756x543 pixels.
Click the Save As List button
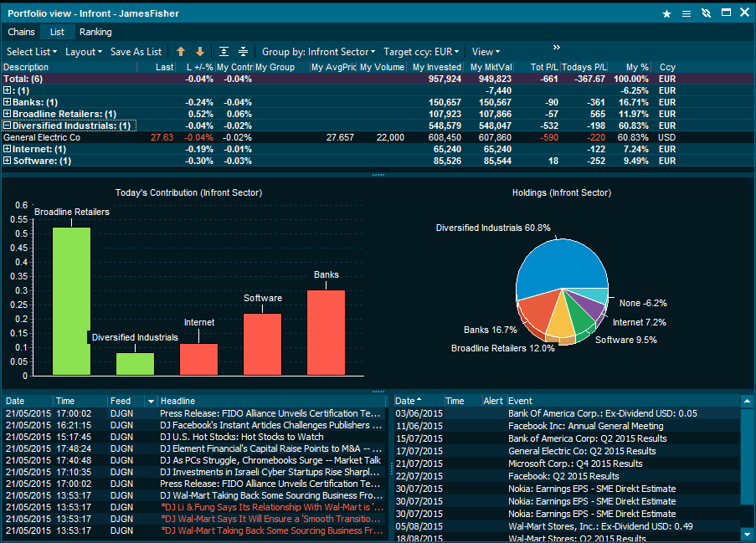(136, 52)
